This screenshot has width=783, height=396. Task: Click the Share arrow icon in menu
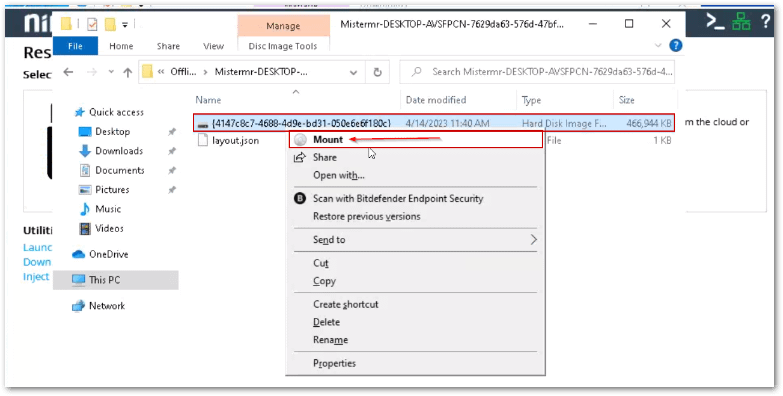click(300, 158)
